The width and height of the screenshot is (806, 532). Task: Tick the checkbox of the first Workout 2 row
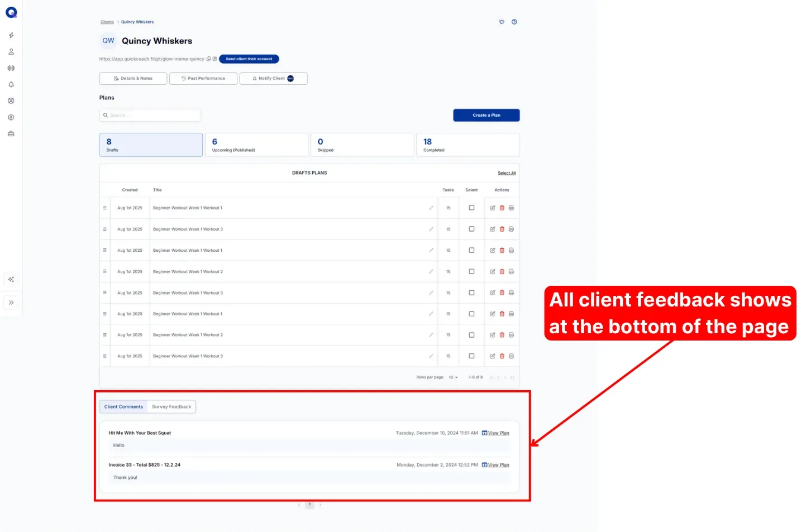[x=471, y=271]
